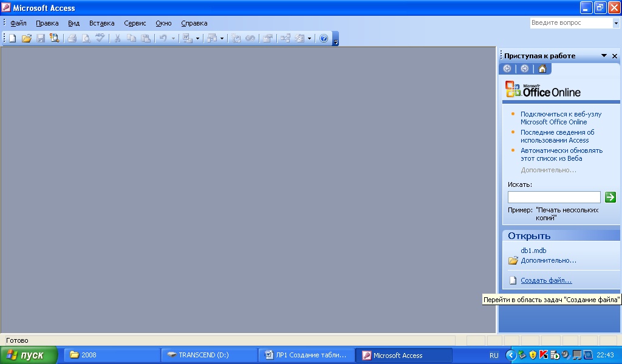Screen dimensions: 622x364
Task: Click 'Автоматически обновлять этот список из Веба'
Action: [x=561, y=155]
